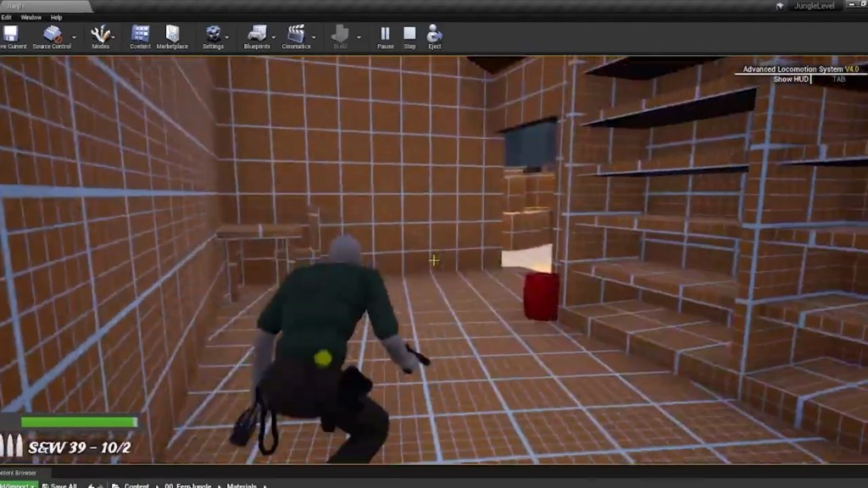Click the Settings toolbar icon

click(x=213, y=35)
